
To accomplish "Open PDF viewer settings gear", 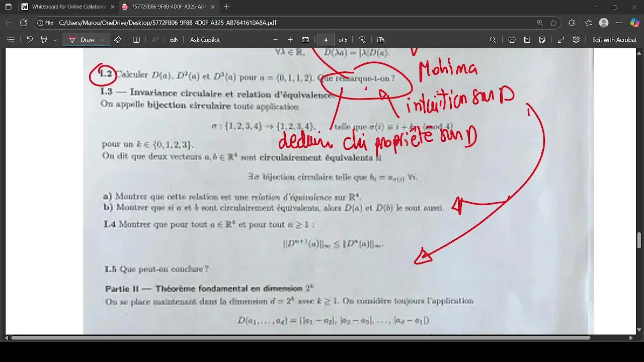I will (x=576, y=40).
